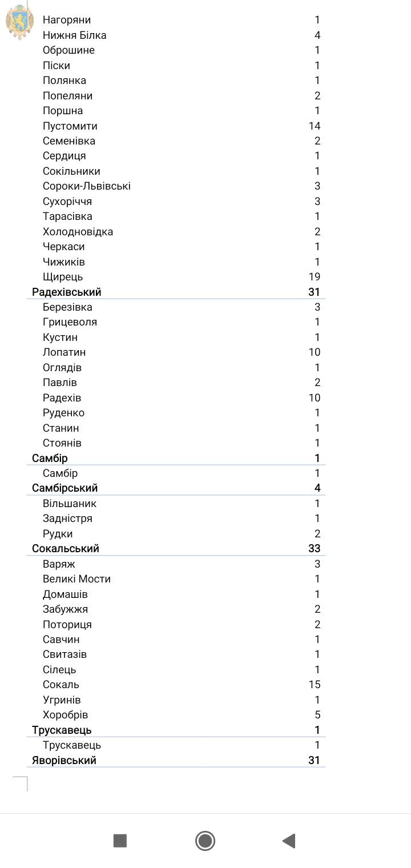Tap the Нижня Білка row
Screen dimensions: 411x868
[x=75, y=35]
